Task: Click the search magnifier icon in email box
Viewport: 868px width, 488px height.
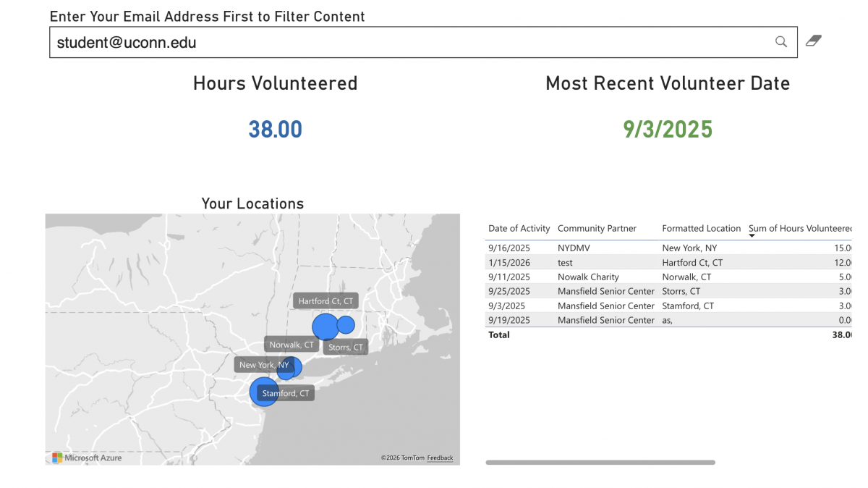Action: coord(781,42)
